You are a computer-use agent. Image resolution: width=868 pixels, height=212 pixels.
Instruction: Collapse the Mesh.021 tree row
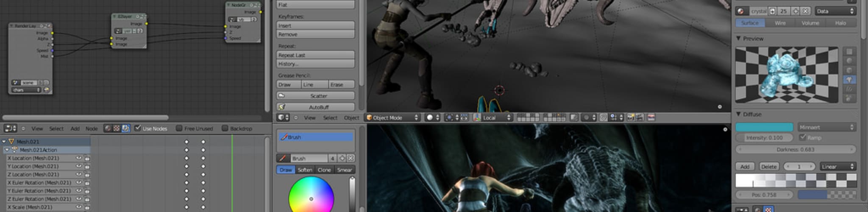4,142
